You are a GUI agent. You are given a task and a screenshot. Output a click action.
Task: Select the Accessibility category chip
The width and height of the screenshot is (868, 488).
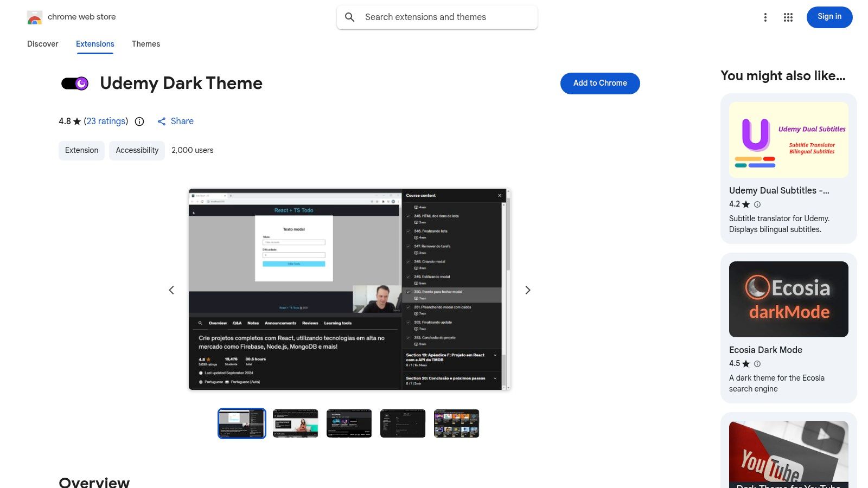coord(137,150)
